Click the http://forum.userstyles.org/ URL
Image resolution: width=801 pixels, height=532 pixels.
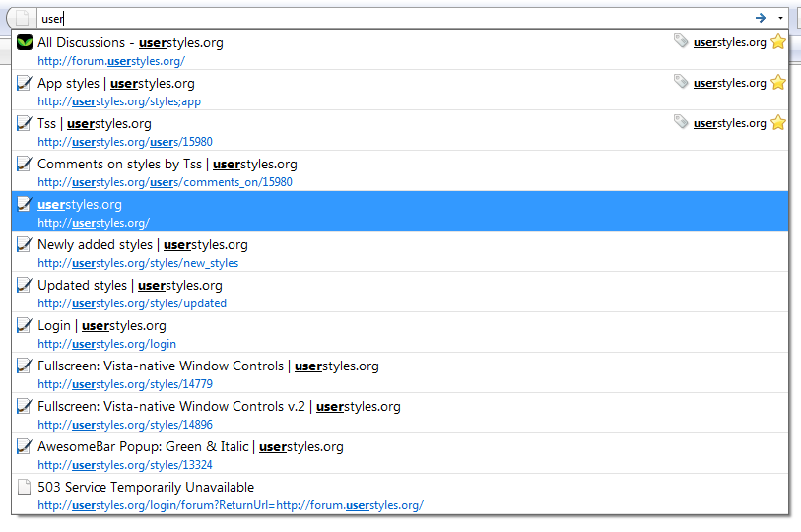[x=111, y=61]
